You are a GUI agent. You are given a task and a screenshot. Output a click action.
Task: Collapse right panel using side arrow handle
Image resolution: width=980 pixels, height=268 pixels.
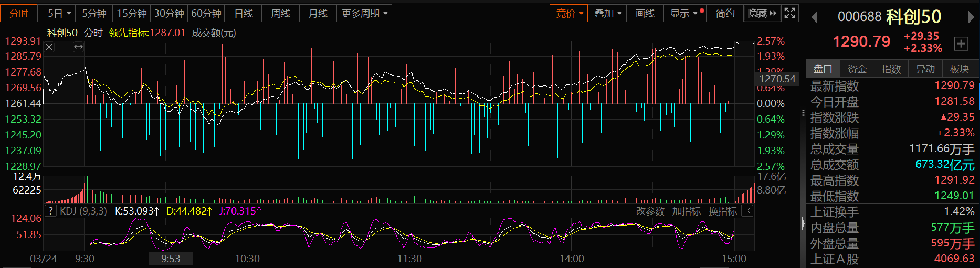click(x=803, y=224)
